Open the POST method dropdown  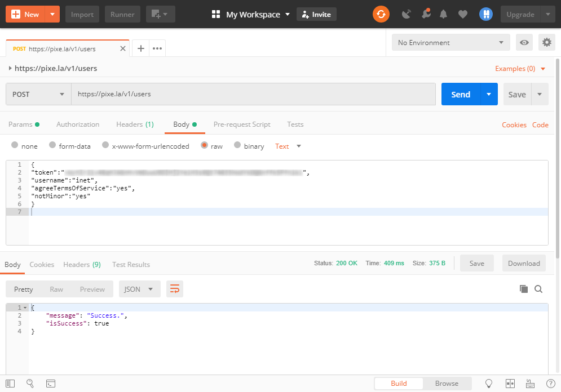(38, 94)
